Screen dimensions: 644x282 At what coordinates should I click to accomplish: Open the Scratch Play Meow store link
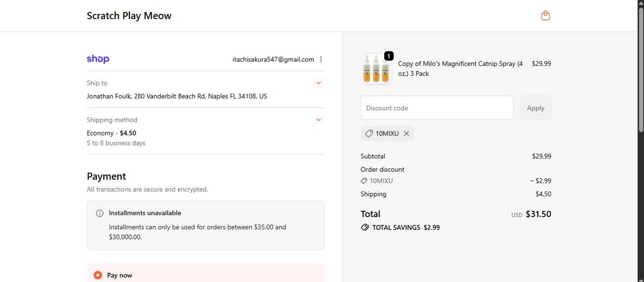129,16
